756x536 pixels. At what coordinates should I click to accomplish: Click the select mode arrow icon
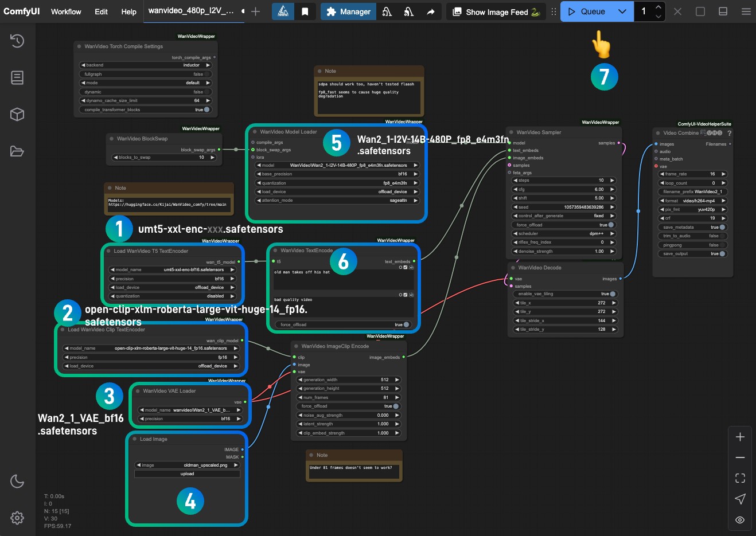pos(740,499)
